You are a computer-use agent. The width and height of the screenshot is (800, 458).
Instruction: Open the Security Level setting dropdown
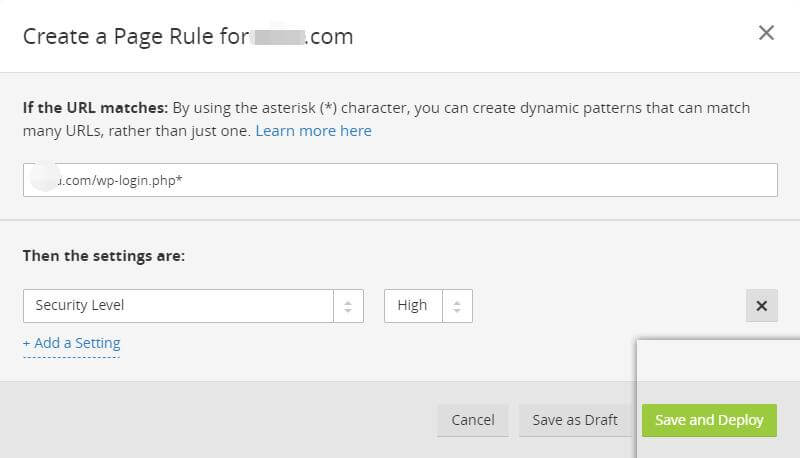tap(180, 306)
